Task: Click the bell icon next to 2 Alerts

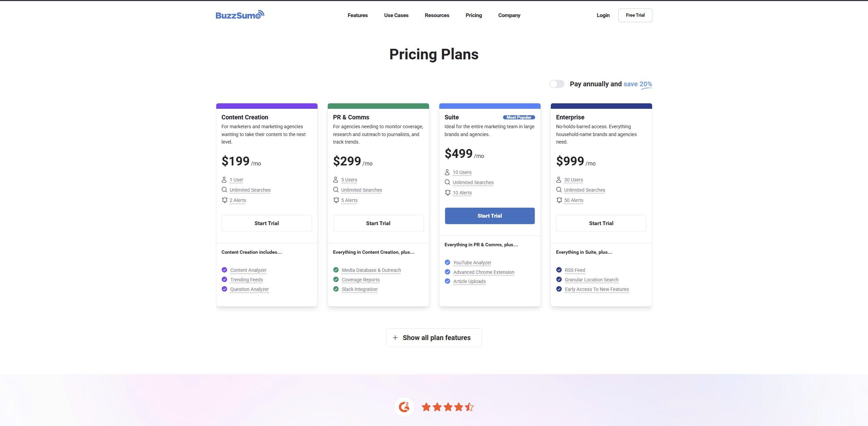Action: (224, 200)
